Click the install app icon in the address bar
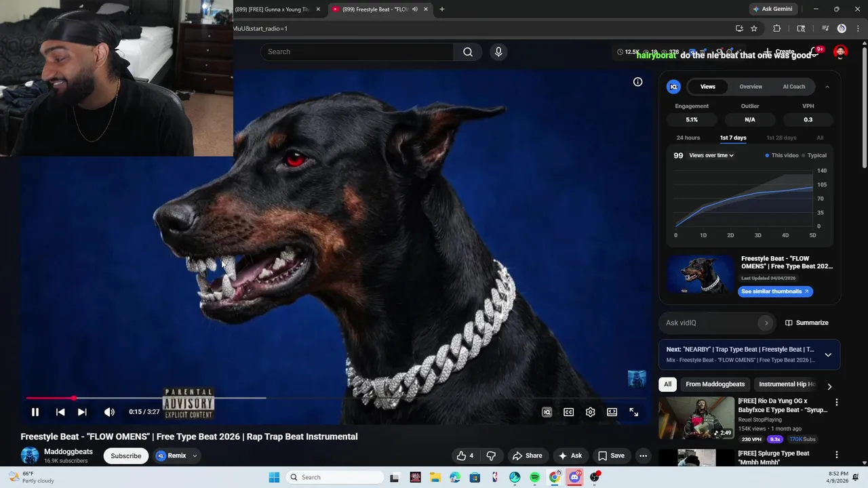This screenshot has height=488, width=868. (739, 28)
